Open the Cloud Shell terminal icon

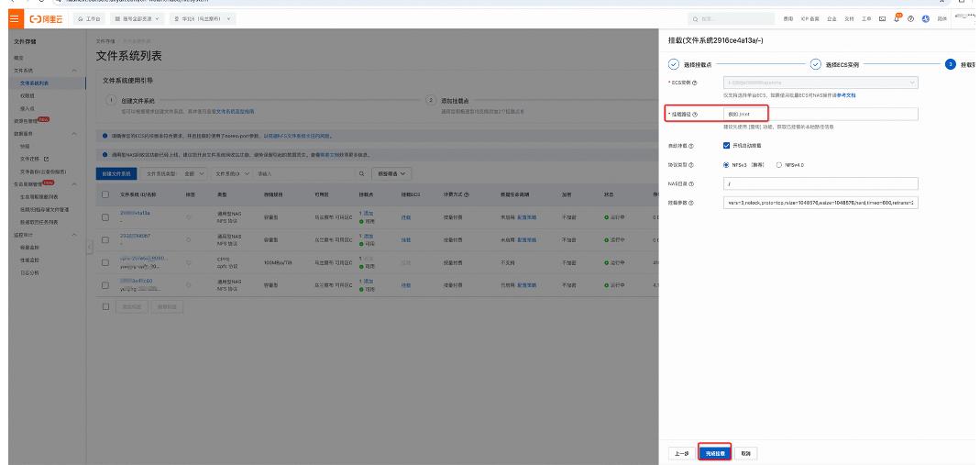pos(883,19)
